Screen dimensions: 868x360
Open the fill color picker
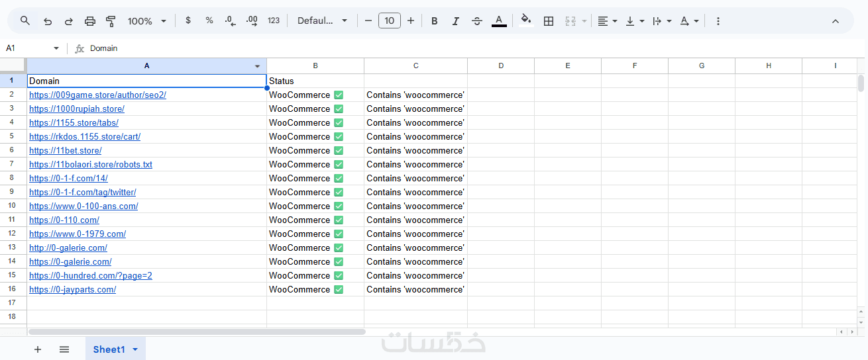[525, 21]
